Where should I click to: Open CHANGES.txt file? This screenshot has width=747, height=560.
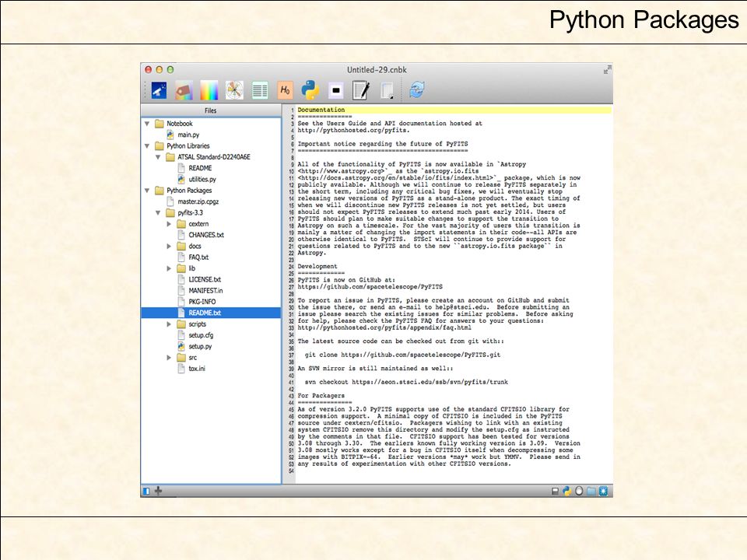(206, 235)
